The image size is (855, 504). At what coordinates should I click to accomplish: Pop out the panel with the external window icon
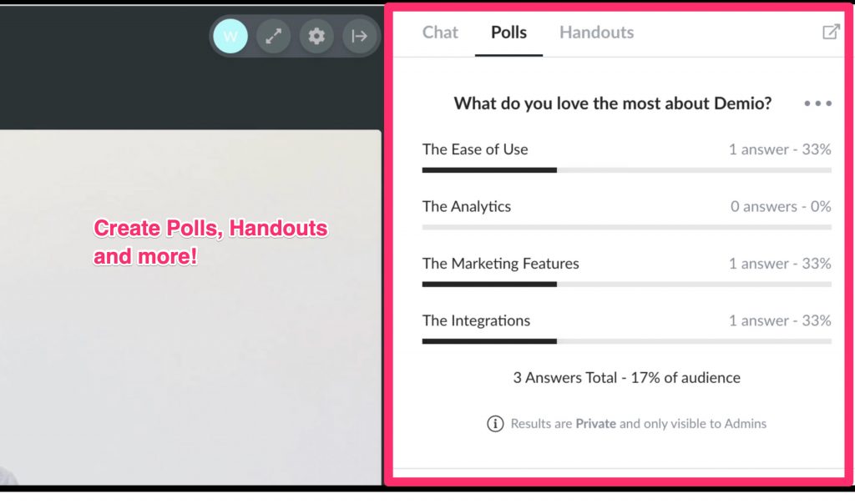tap(831, 33)
